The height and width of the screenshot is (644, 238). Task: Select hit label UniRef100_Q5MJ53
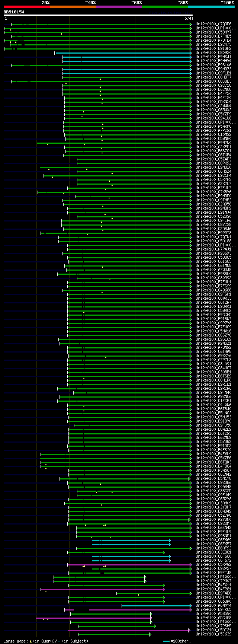click(213, 417)
